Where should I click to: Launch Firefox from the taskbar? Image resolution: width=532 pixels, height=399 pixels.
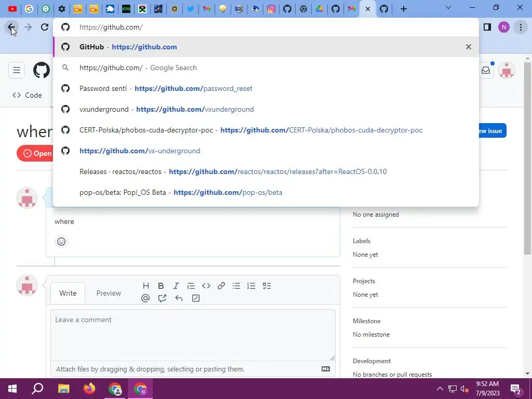pos(89,389)
